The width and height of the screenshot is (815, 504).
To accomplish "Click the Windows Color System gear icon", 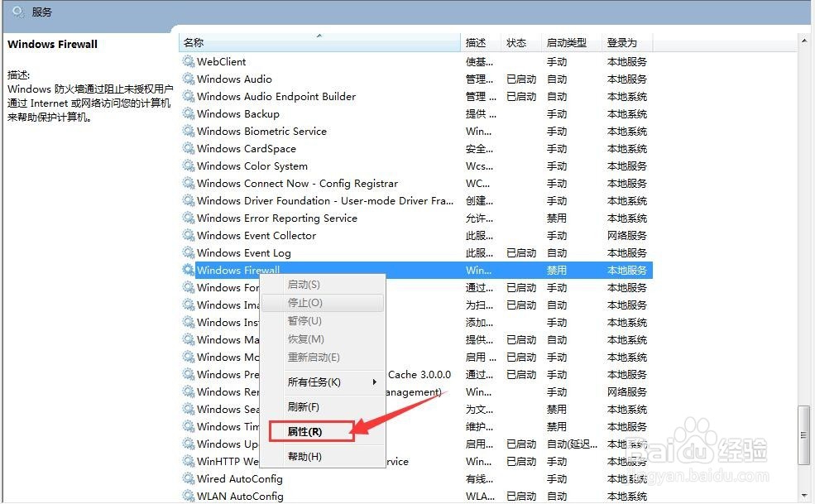I will click(188, 166).
